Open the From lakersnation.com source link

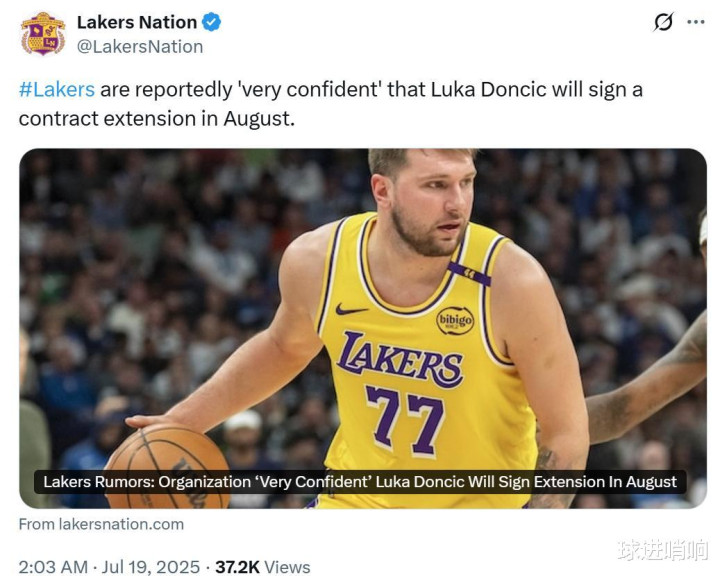[101, 523]
